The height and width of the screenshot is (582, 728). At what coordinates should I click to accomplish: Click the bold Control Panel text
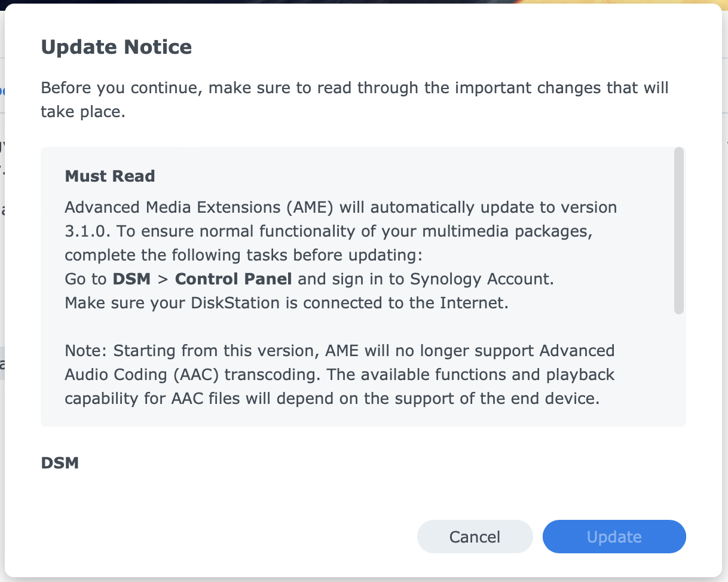click(233, 279)
